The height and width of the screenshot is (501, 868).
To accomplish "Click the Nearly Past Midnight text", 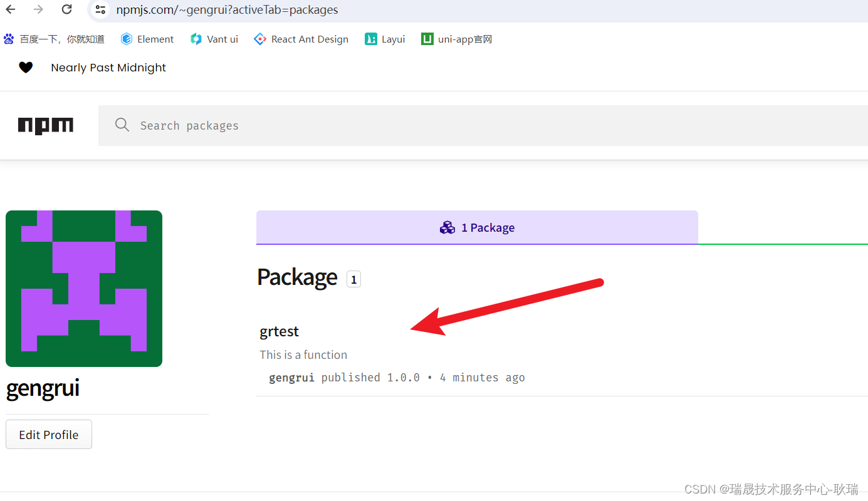I will point(108,68).
